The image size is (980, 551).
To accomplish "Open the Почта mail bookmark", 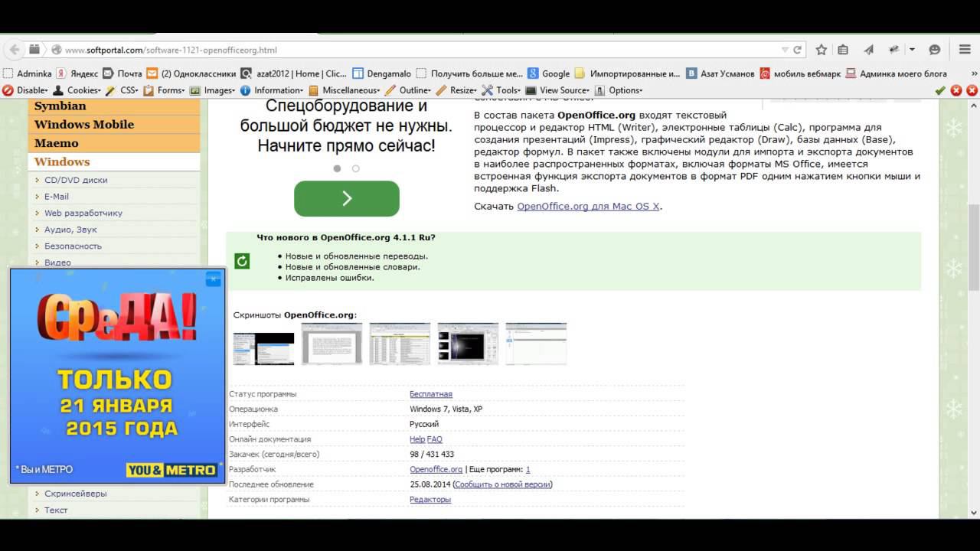I will (x=122, y=73).
